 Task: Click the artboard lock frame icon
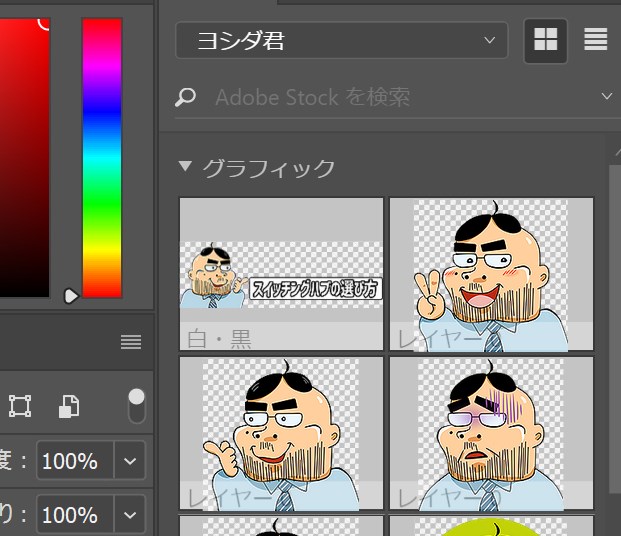coord(20,406)
